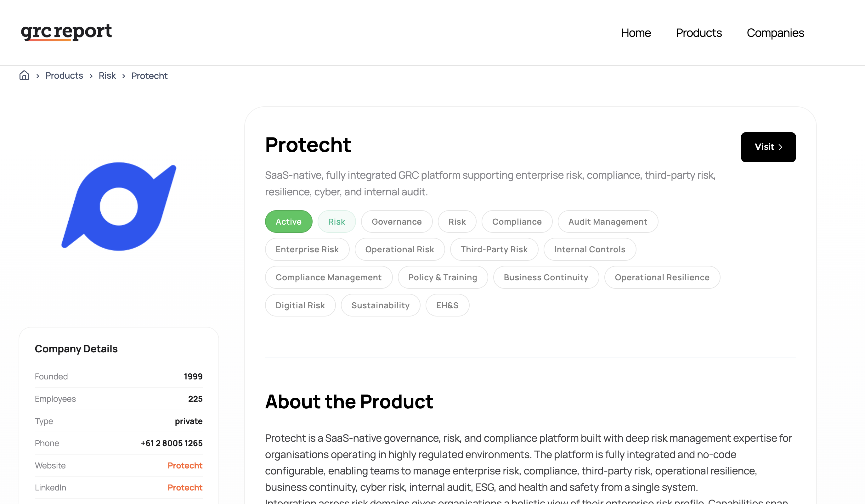The width and height of the screenshot is (865, 504).
Task: Click the Operational Resilience tag
Action: point(662,277)
